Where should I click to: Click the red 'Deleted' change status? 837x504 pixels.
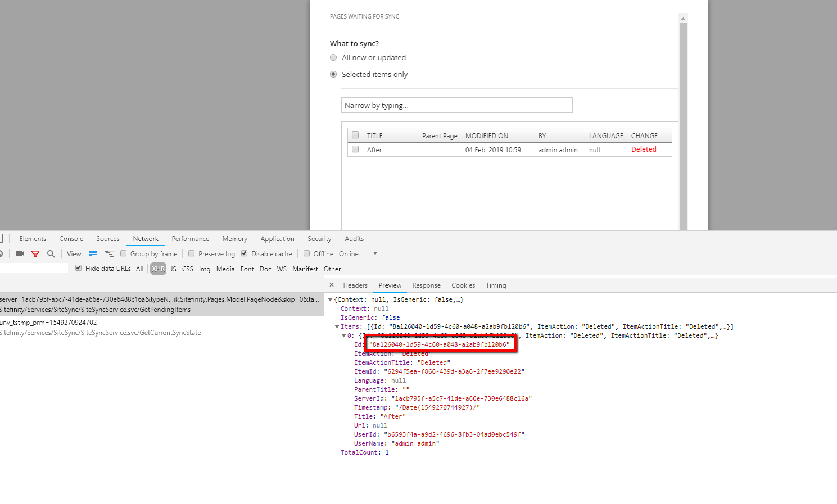[x=644, y=149]
